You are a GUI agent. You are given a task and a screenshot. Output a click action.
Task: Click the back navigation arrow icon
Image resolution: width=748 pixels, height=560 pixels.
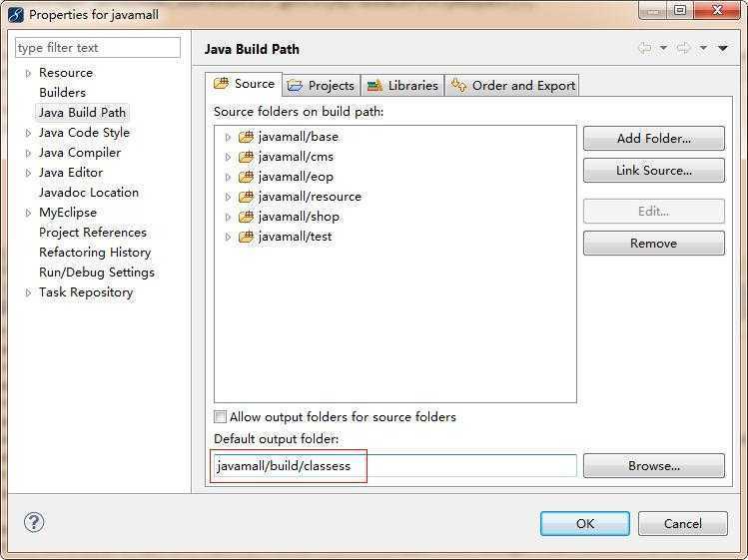[644, 48]
